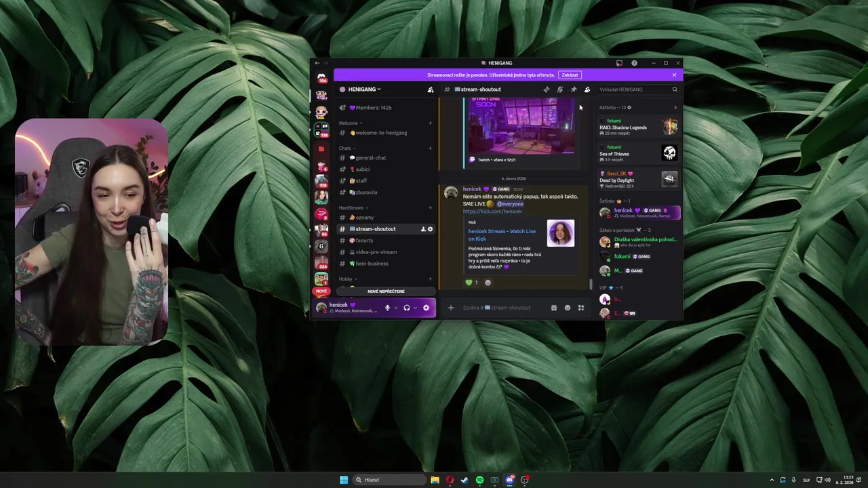This screenshot has height=488, width=868.
Task: Click the @everyone mention in the message
Action: (510, 204)
